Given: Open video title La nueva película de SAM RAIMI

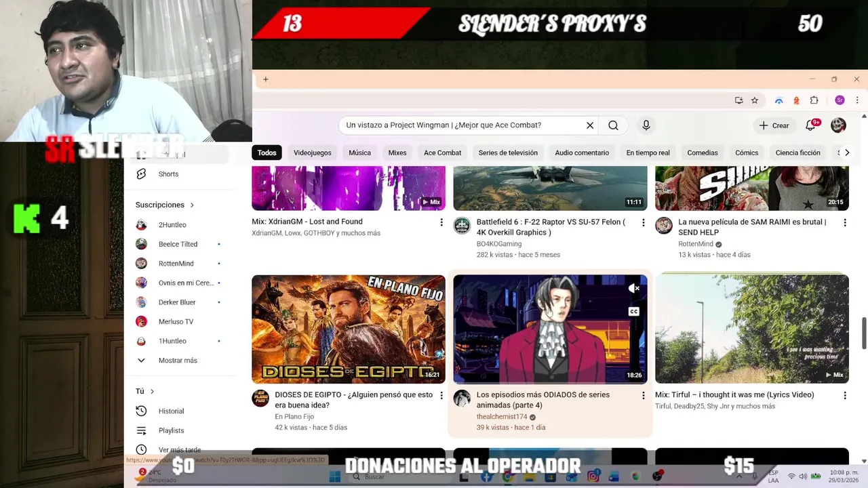Looking at the screenshot, I should click(x=752, y=227).
